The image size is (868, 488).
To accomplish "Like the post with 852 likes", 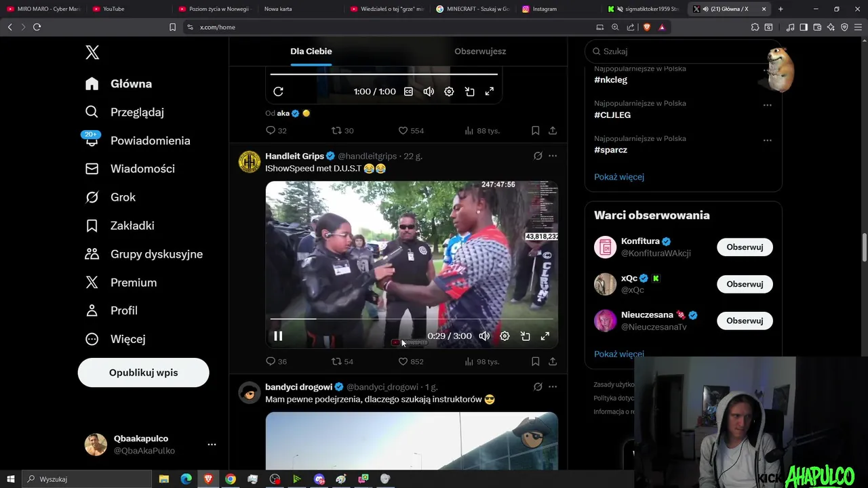I will pos(410,362).
